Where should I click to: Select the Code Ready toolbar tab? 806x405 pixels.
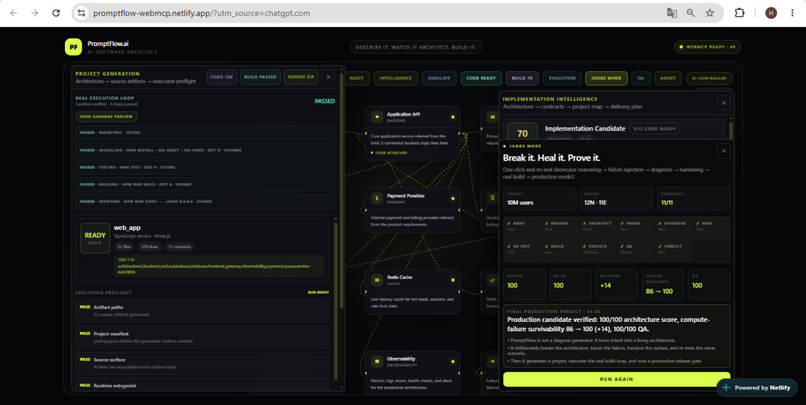coord(481,78)
